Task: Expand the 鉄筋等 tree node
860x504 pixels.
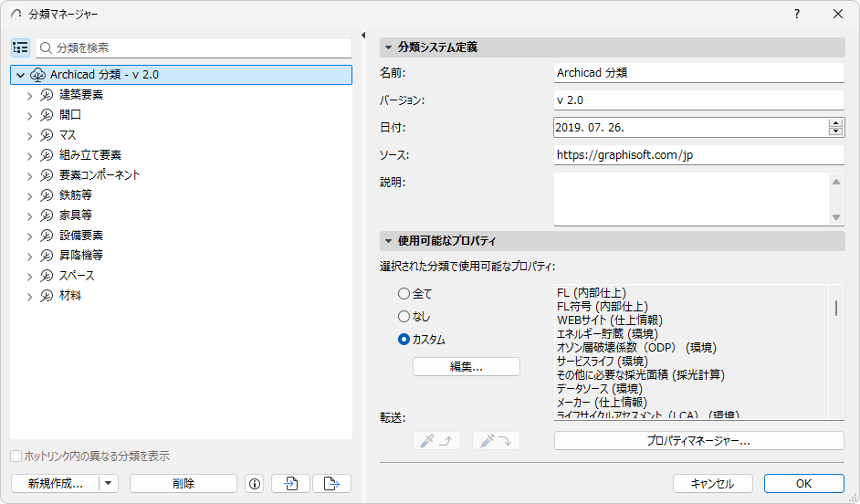Action: (x=29, y=195)
